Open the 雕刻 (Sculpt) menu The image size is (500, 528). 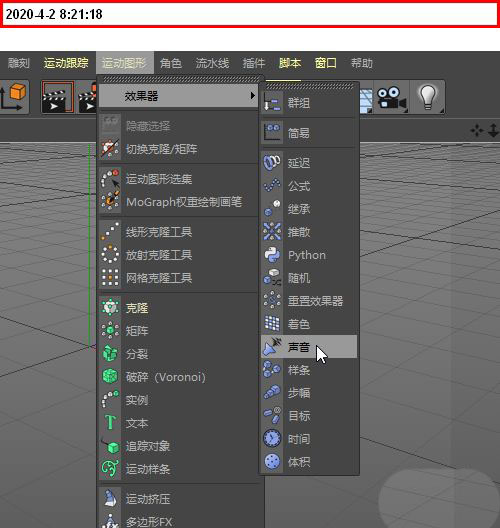pyautogui.click(x=19, y=63)
